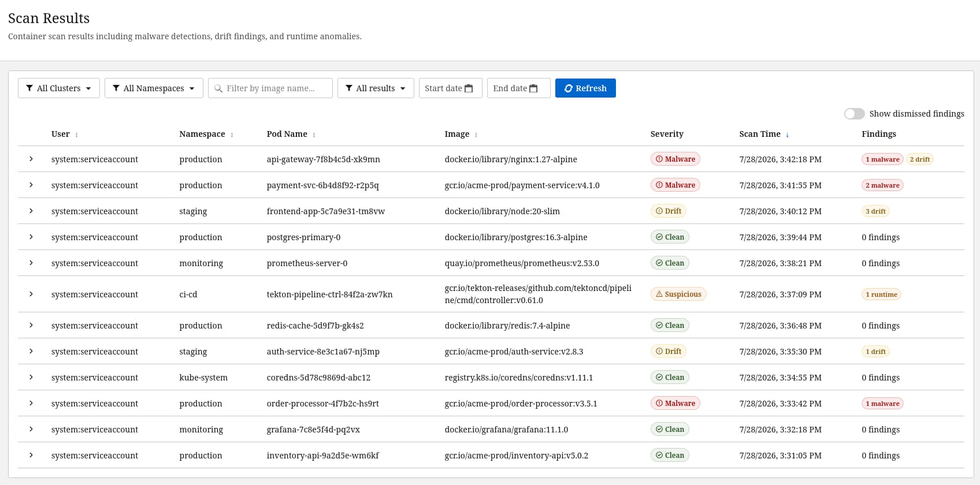Click the ci-cd namespace cell
Viewport: 980px width, 485px height.
[188, 294]
